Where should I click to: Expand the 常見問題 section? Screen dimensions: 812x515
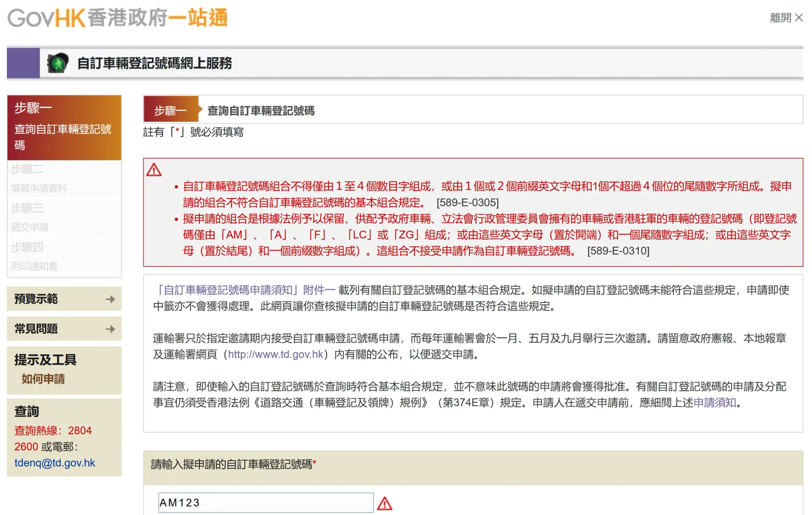(x=36, y=329)
